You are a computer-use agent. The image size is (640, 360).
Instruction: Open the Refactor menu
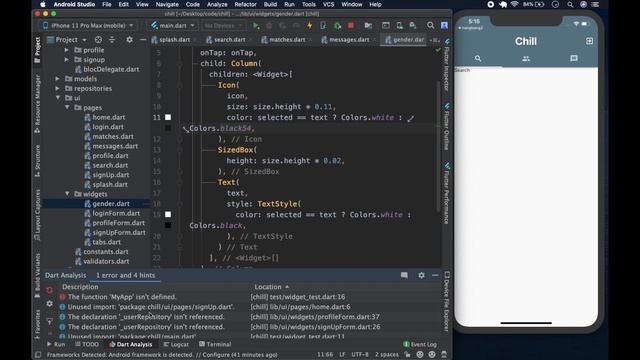pyautogui.click(x=245, y=4)
